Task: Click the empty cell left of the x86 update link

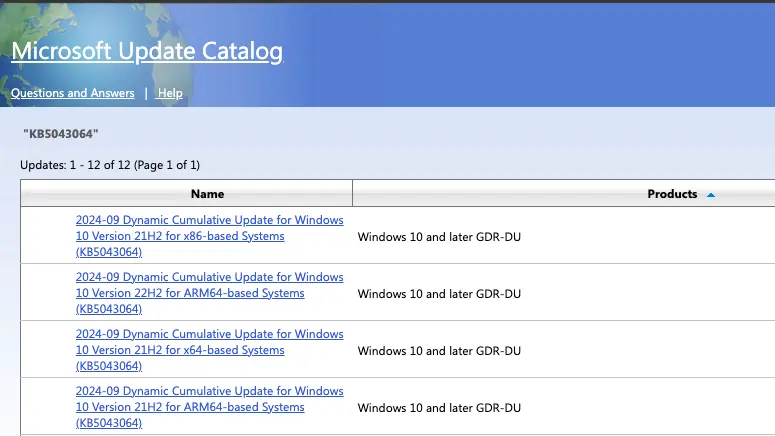Action: [47, 236]
